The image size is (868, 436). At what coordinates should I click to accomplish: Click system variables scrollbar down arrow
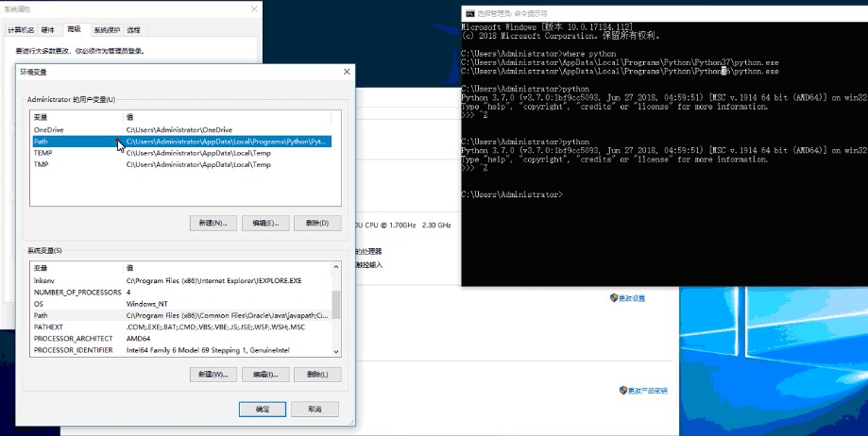336,351
